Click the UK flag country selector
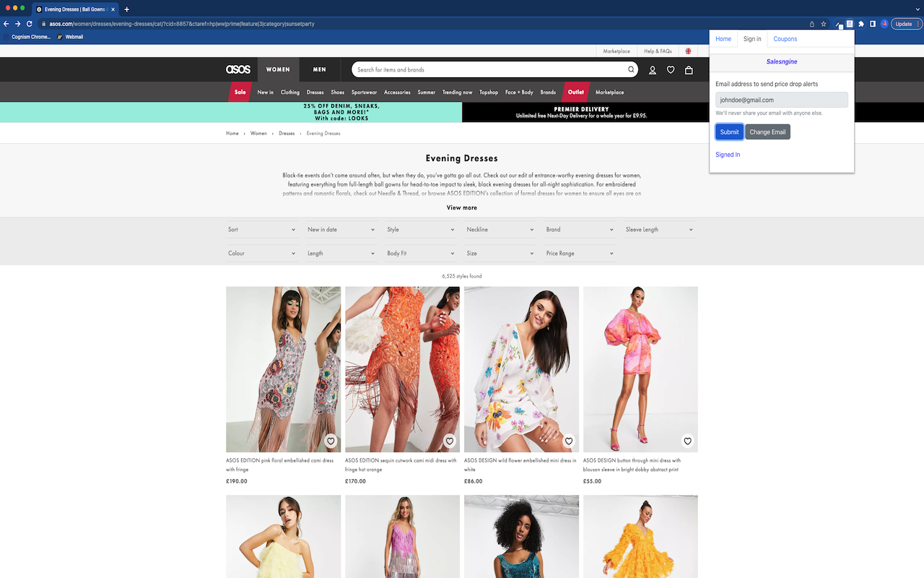 pyautogui.click(x=688, y=51)
